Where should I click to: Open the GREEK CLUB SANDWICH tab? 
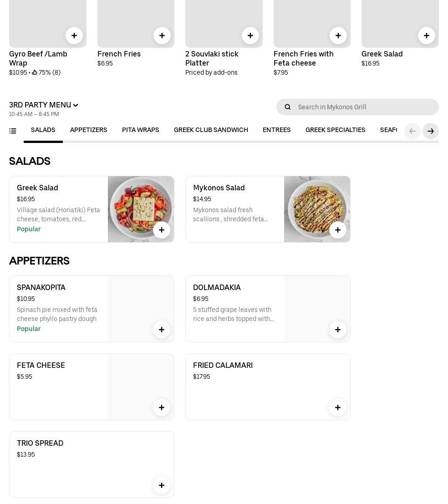point(211,130)
